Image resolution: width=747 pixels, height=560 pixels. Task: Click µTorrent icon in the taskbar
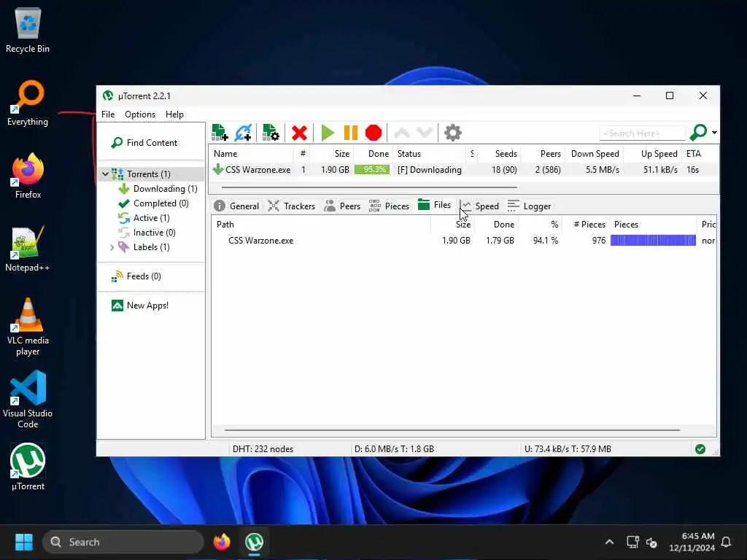(x=254, y=542)
